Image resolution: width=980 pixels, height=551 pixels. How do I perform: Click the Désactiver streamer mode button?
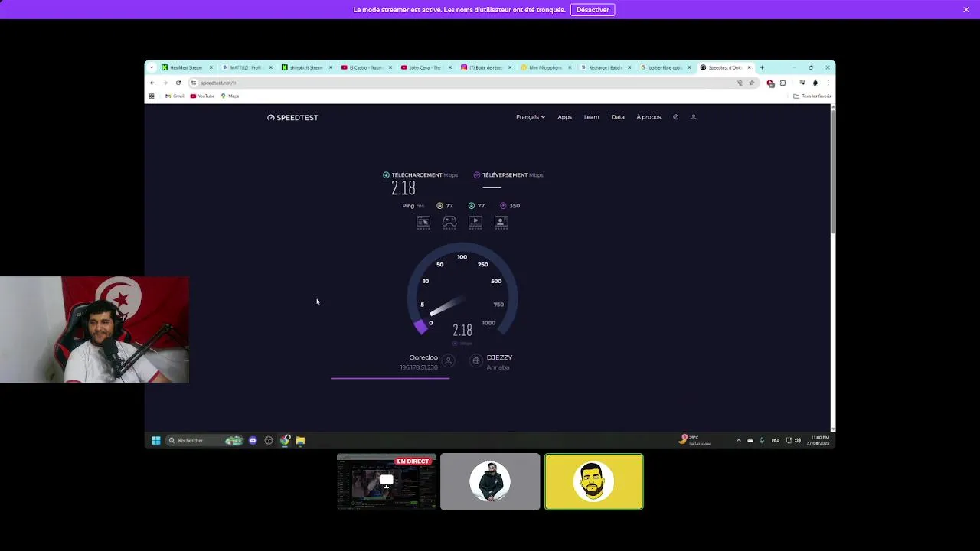(x=593, y=9)
